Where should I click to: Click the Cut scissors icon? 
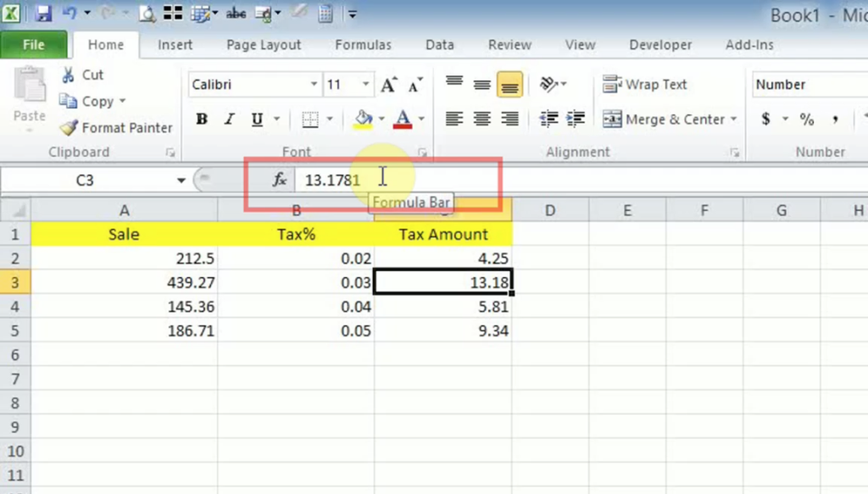(68, 75)
